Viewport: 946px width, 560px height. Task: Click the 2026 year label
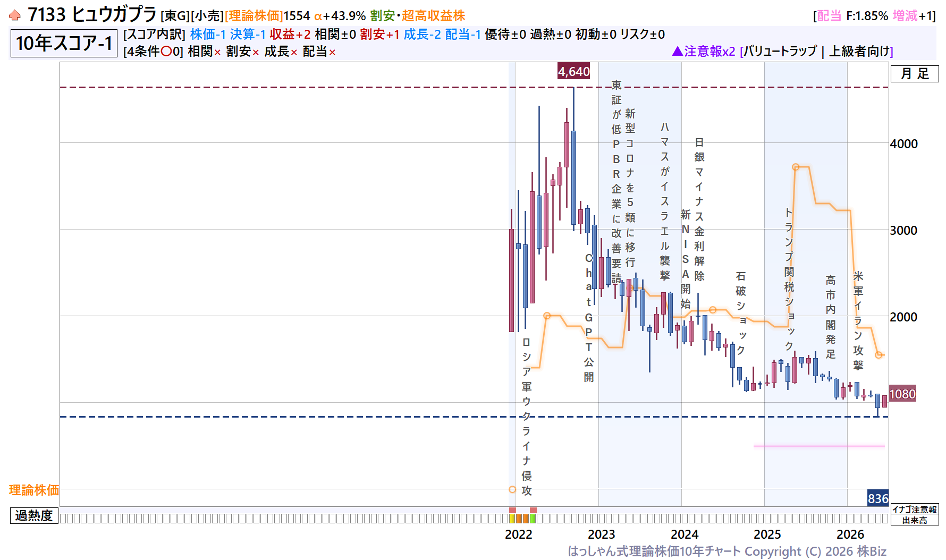pyautogui.click(x=850, y=534)
